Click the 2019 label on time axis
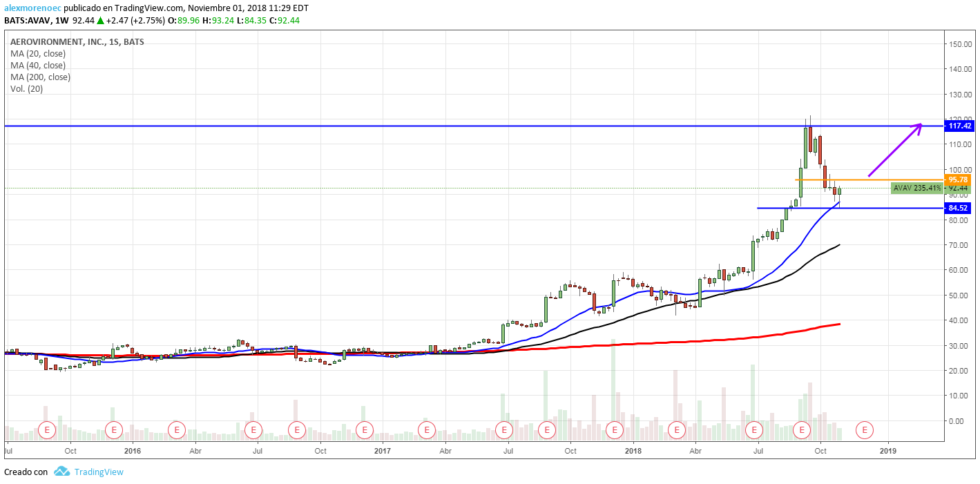Screen dimensions: 980x484 point(888,452)
